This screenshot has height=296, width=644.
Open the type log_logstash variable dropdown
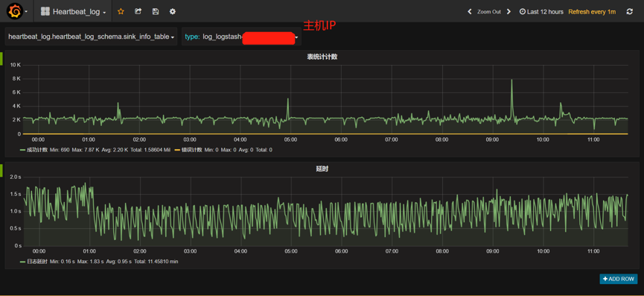point(241,37)
